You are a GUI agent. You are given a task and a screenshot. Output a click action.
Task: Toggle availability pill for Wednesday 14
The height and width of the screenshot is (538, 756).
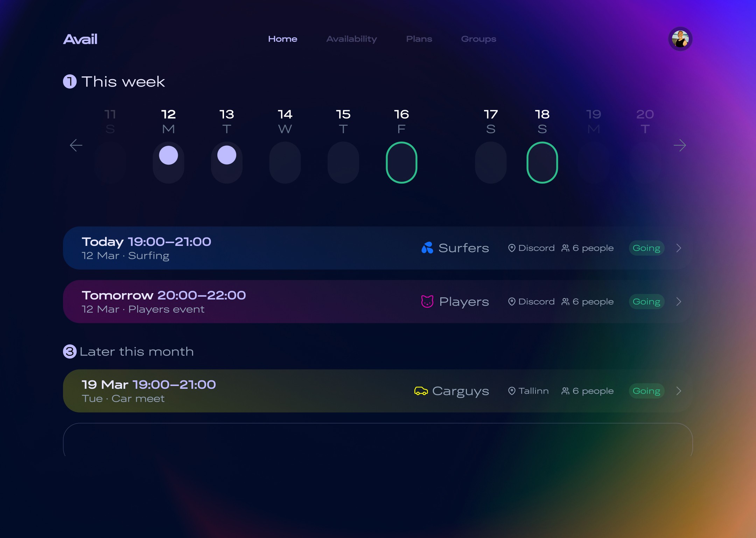tap(285, 162)
